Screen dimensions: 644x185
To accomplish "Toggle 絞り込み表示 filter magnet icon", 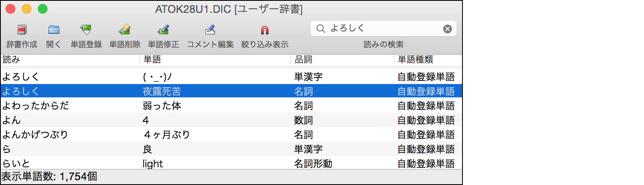I will click(264, 30).
